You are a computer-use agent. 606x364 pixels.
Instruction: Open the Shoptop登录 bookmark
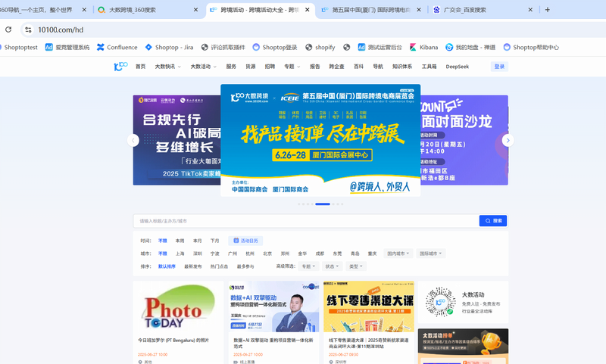click(275, 47)
